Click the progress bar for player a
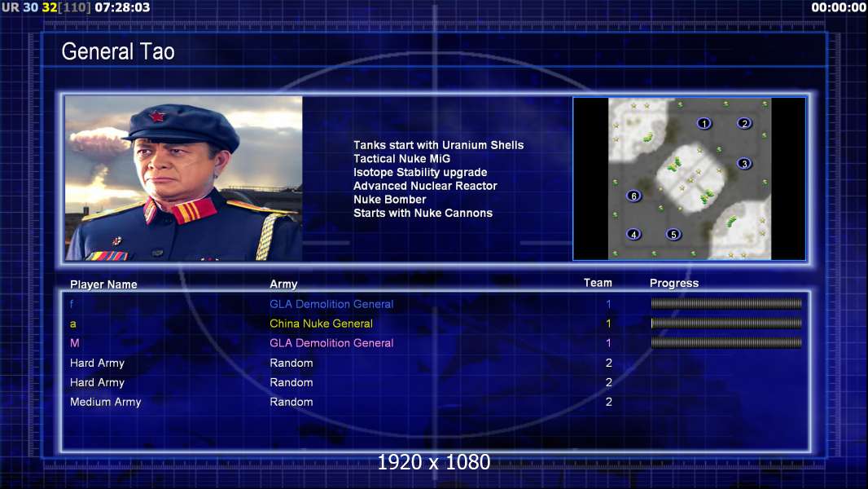The height and width of the screenshot is (489, 868). pos(726,323)
